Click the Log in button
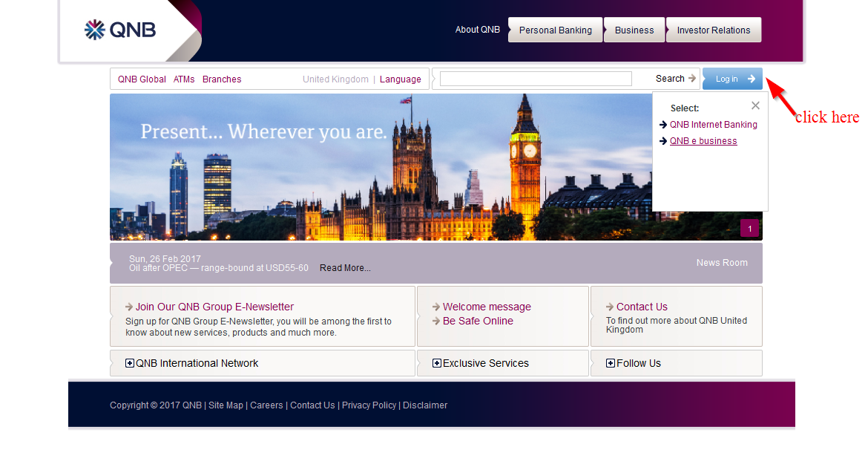 [732, 79]
